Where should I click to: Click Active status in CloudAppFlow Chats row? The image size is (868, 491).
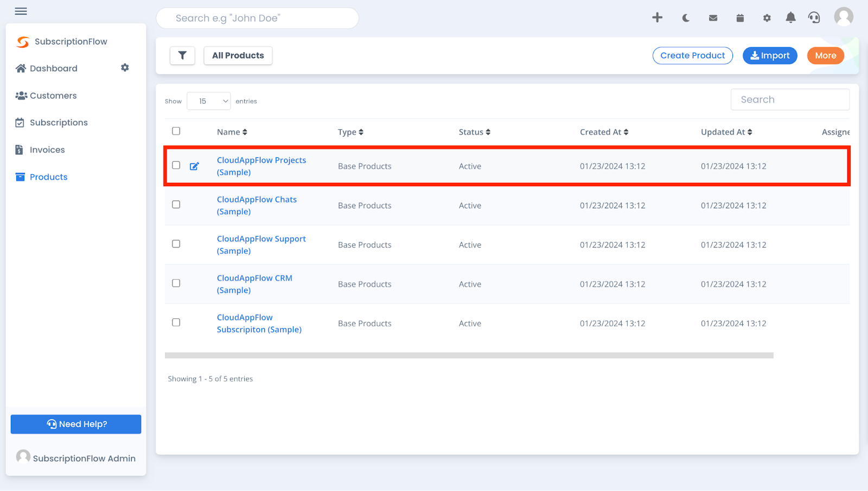click(x=470, y=206)
